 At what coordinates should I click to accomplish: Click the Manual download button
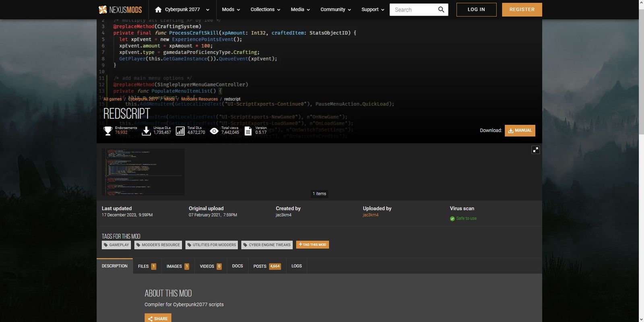pos(520,130)
